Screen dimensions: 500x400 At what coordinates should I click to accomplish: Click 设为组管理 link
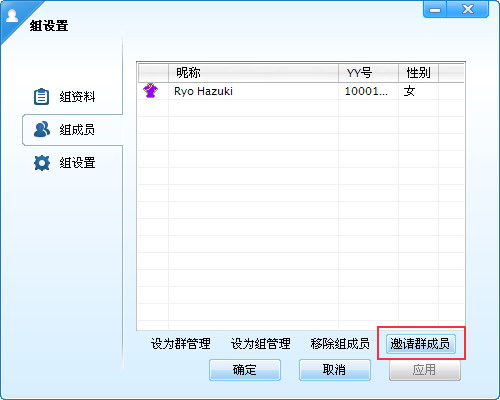pyautogui.click(x=261, y=344)
